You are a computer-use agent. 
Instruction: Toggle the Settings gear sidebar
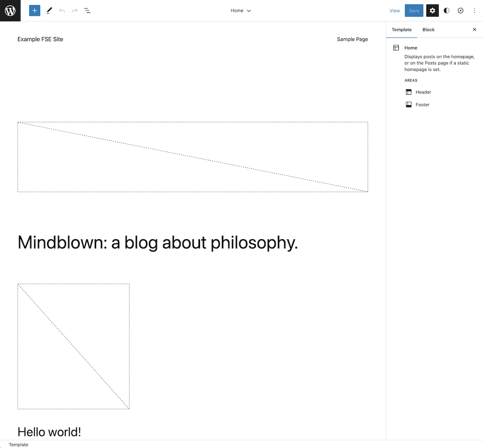[x=432, y=10]
